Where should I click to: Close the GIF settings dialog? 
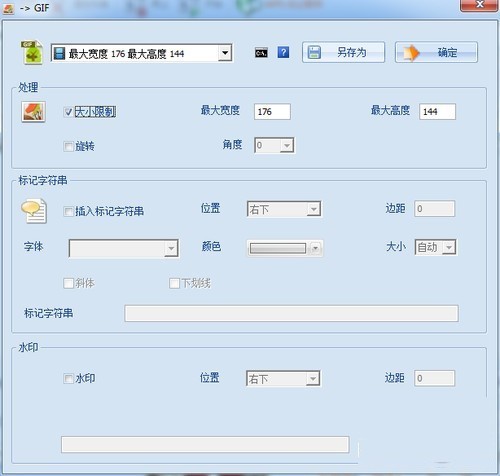479,5
